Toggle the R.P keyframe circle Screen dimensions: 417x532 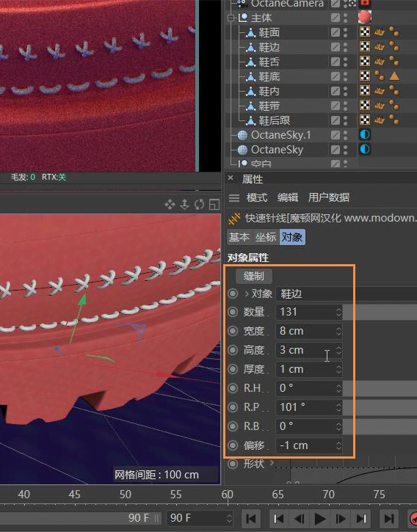[233, 407]
